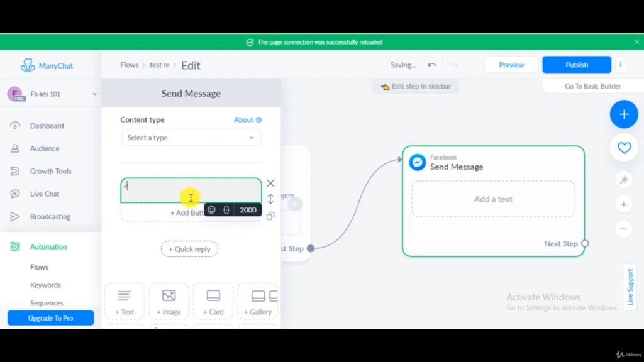
Task: Add a Text block
Action: point(125,302)
